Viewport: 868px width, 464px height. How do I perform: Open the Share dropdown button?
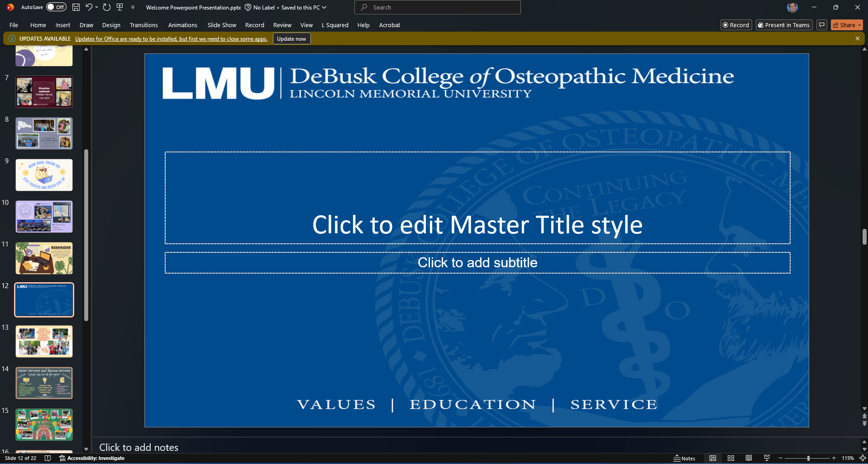pyautogui.click(x=847, y=25)
